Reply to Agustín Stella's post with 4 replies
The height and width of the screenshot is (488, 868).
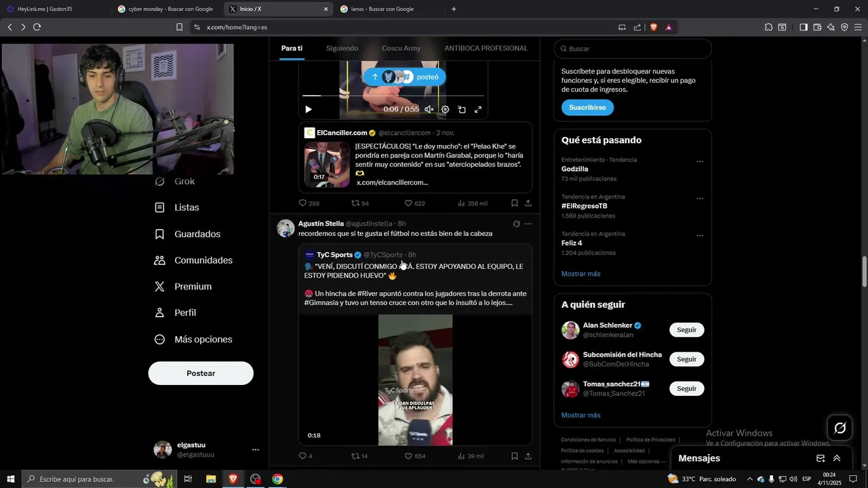tap(306, 456)
